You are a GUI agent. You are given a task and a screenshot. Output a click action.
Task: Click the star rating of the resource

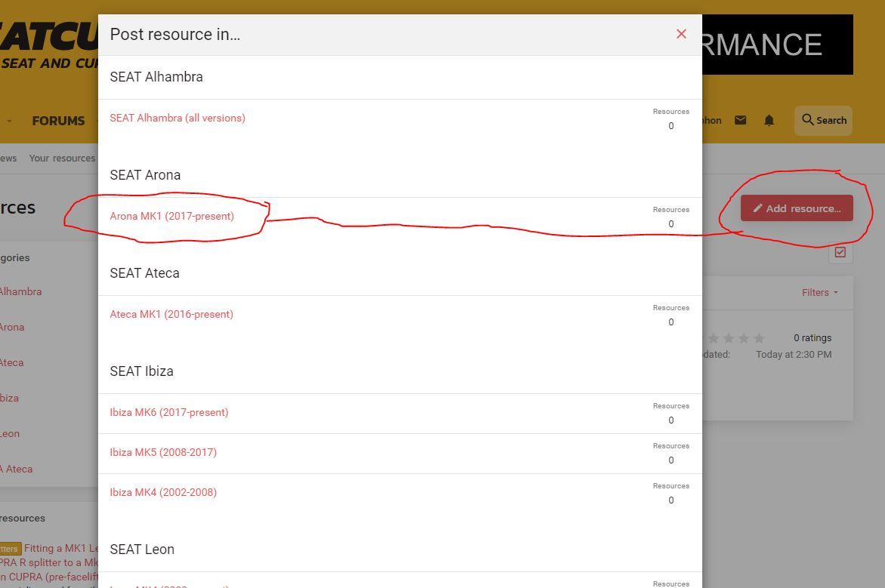tap(735, 338)
